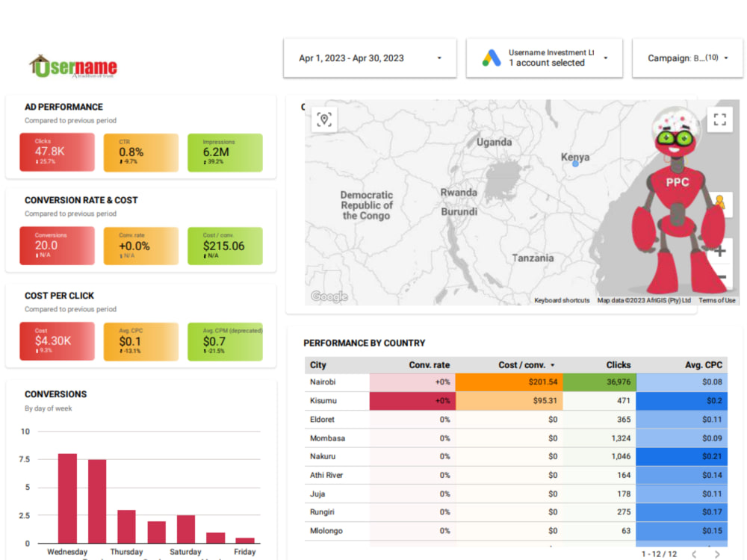Click the Avg. CPC $0.1 scorecard

pyautogui.click(x=141, y=341)
